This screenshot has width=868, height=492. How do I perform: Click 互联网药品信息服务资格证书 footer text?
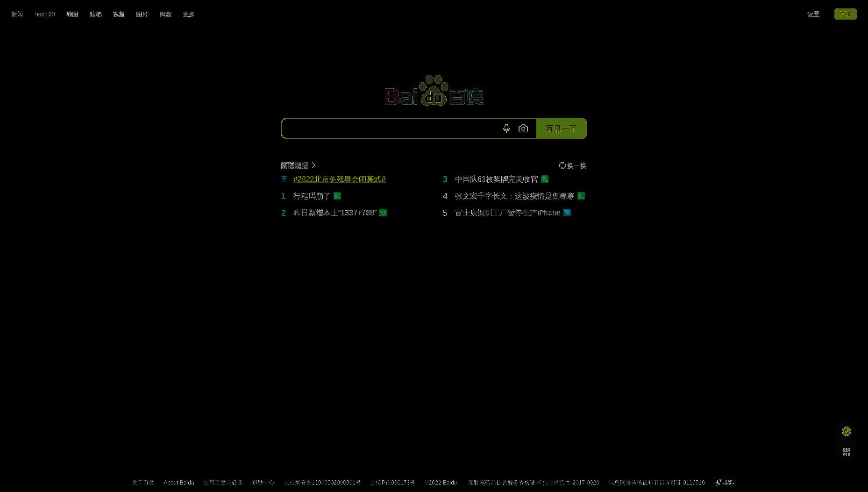click(x=534, y=482)
